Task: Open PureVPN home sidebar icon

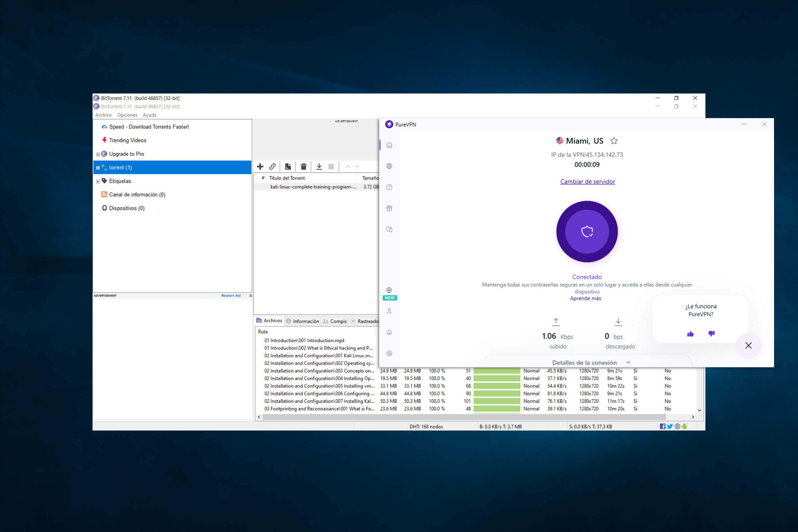Action: point(389,145)
